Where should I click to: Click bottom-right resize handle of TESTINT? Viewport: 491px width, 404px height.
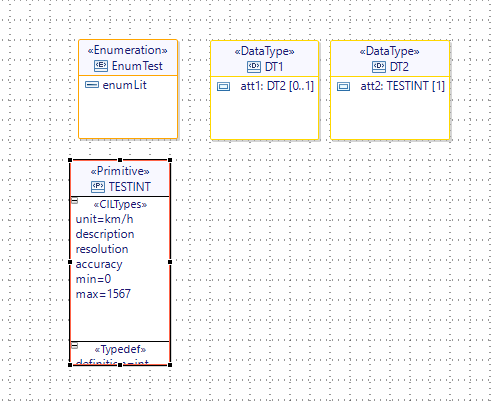(170, 365)
